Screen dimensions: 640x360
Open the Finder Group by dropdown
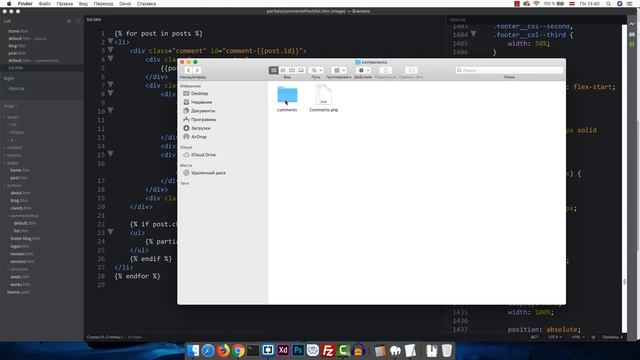click(x=339, y=70)
